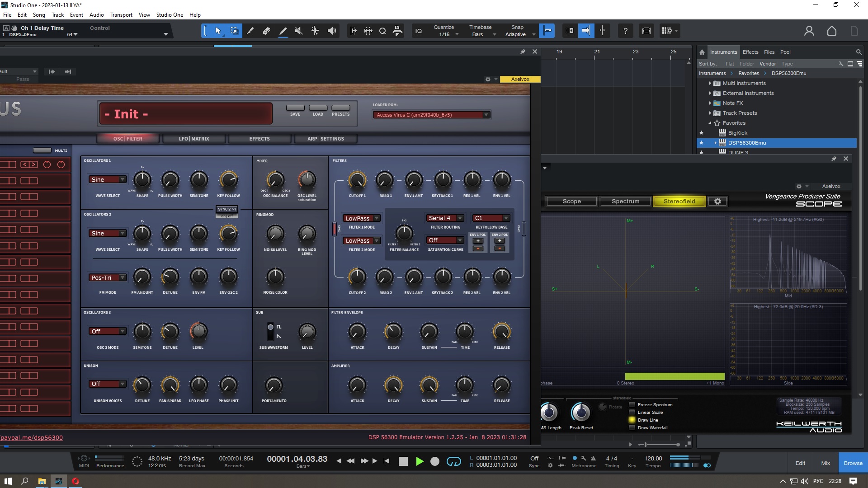The height and width of the screenshot is (488, 868).
Task: Click the LOAD preset button
Action: [318, 108]
